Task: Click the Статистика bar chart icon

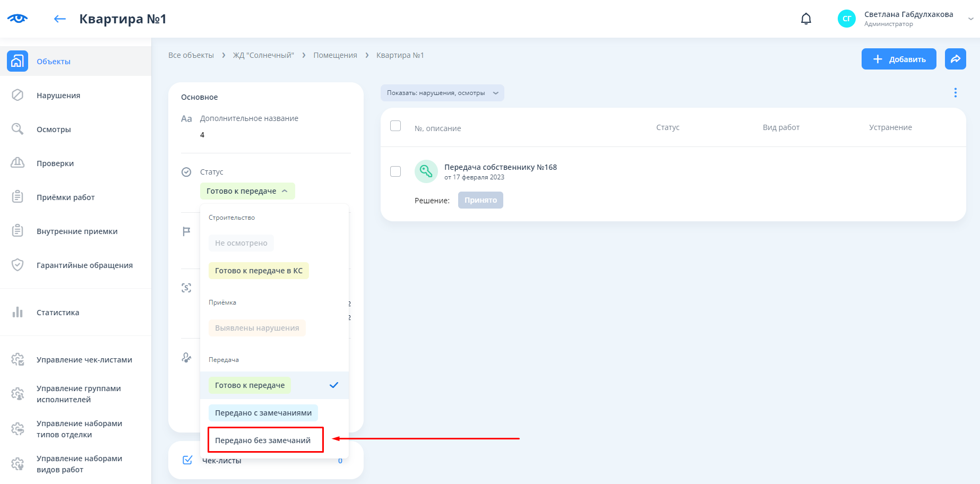Action: click(x=18, y=312)
